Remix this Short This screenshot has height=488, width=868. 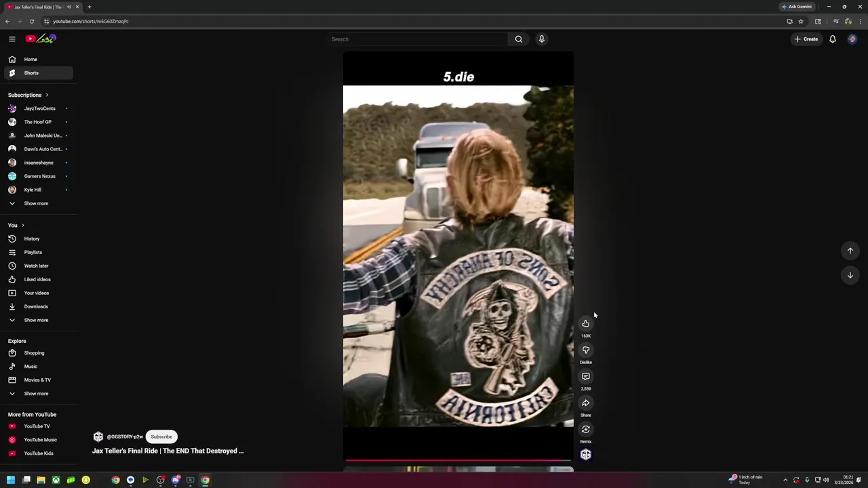(586, 430)
